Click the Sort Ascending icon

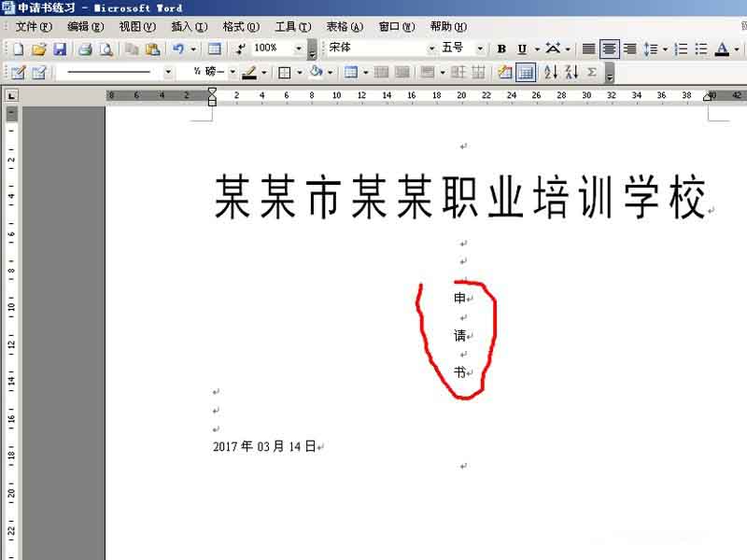(551, 73)
